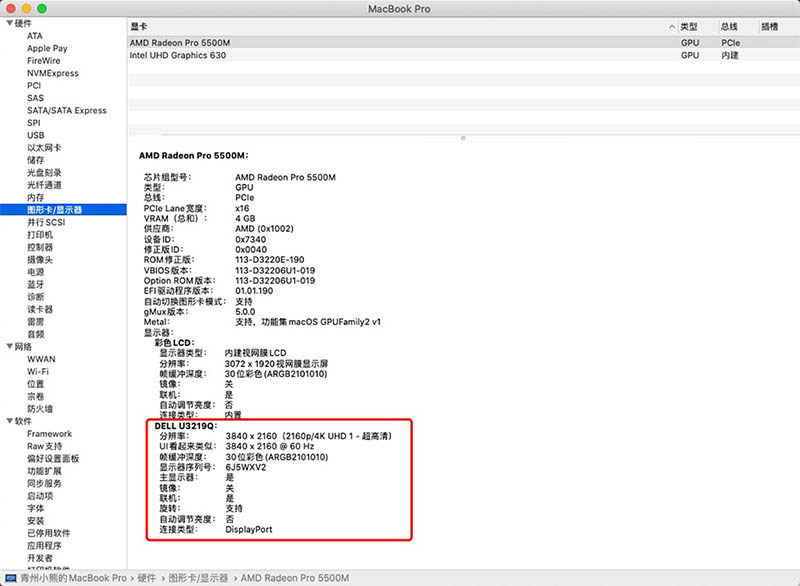Click computer icon in path bar
This screenshot has height=586, width=800.
pos(11,578)
